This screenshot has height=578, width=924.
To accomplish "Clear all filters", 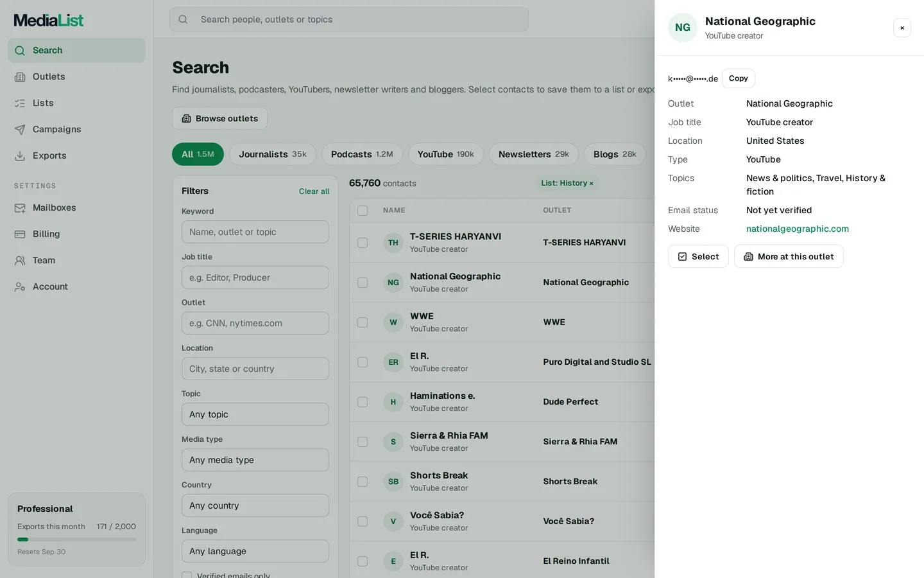I will 314,191.
